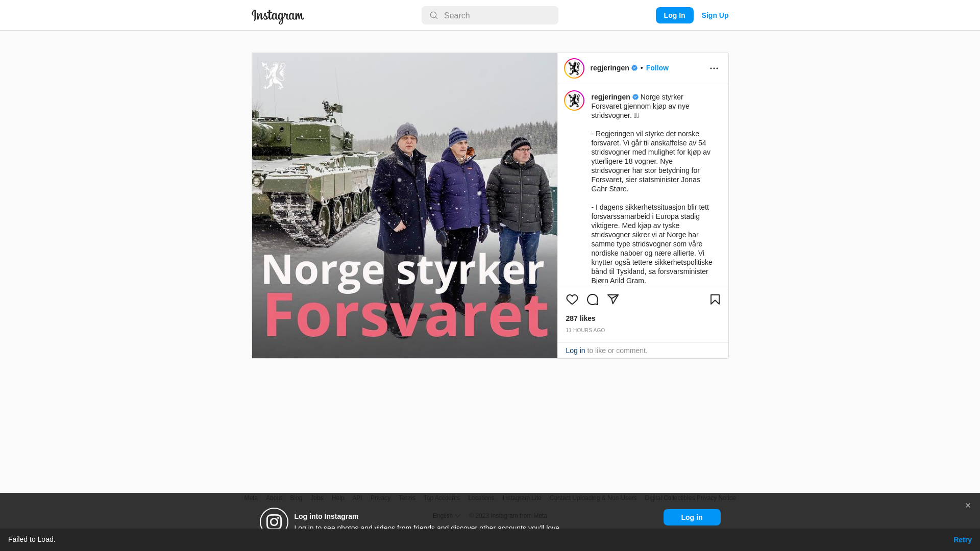Focus the Search input field

pos(489,15)
